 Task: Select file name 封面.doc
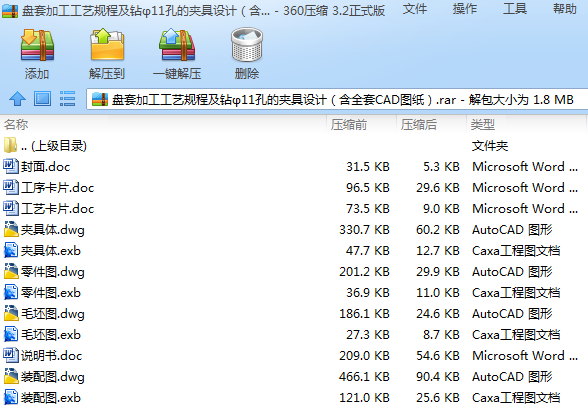tap(45, 166)
